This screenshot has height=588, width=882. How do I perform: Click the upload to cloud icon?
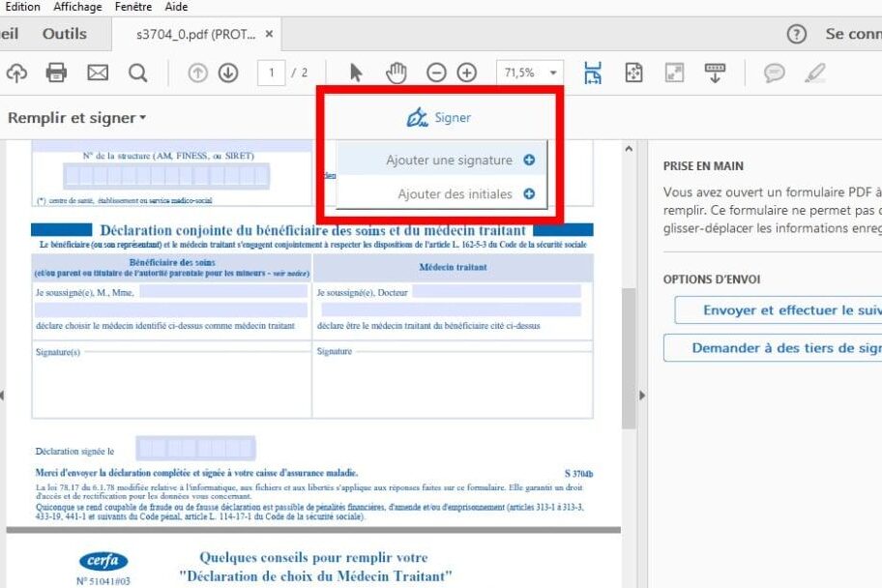click(16, 73)
